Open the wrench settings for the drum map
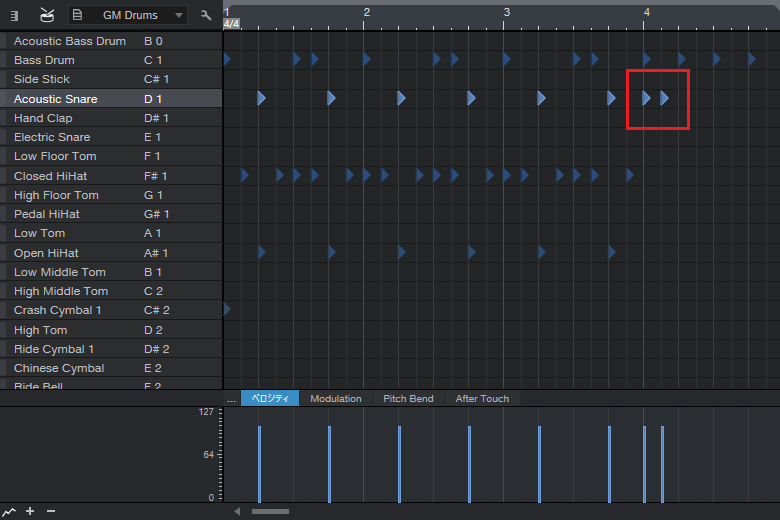The width and height of the screenshot is (780, 520). 206,15
